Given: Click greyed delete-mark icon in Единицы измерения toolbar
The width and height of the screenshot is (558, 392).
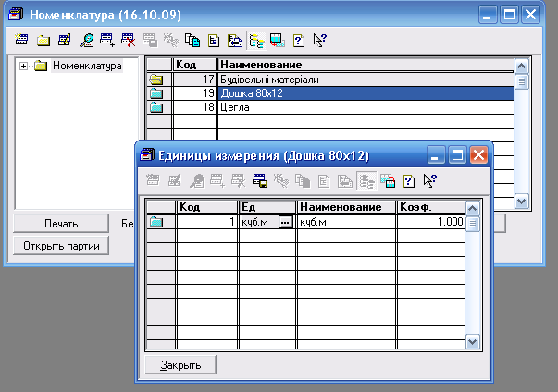Looking at the screenshot, I should (238, 180).
